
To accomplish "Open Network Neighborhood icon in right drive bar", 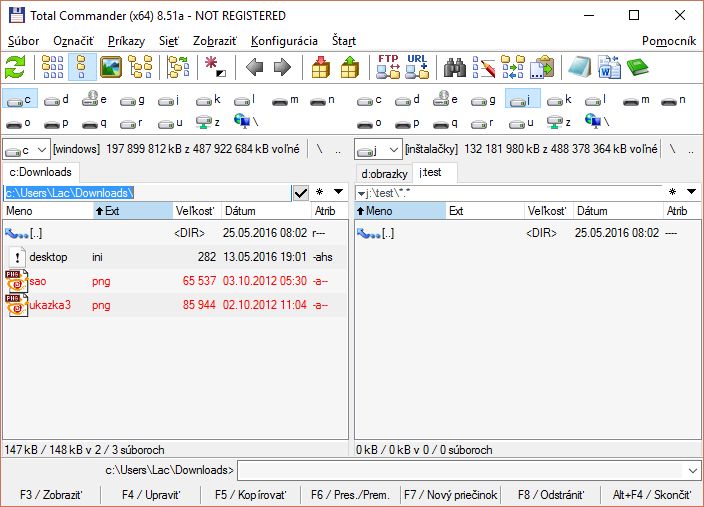I will click(597, 122).
